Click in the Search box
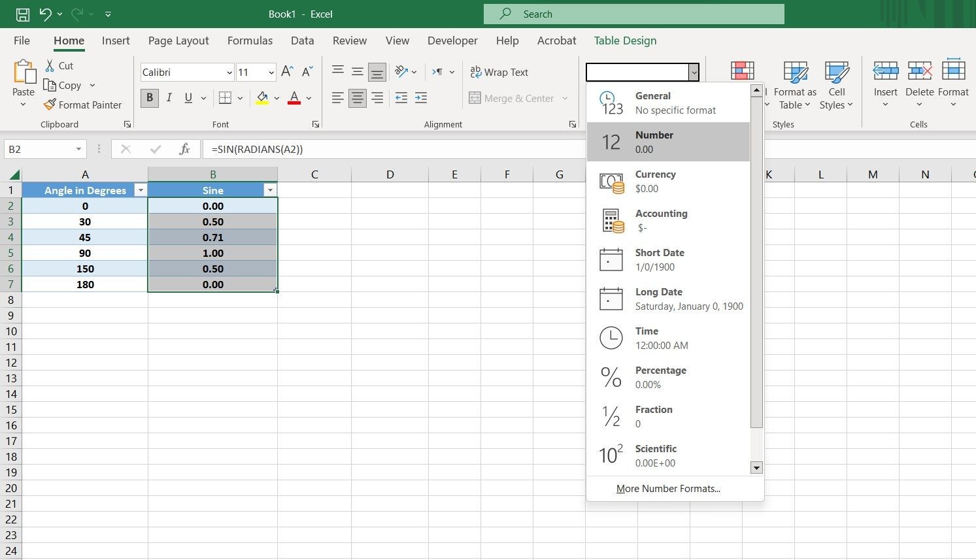Viewport: 976px width, 560px height. [633, 14]
